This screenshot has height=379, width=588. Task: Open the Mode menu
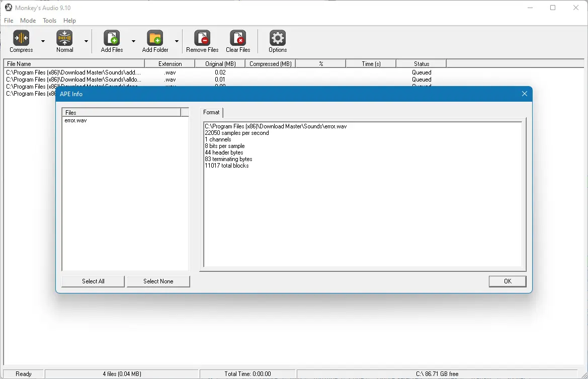[28, 21]
